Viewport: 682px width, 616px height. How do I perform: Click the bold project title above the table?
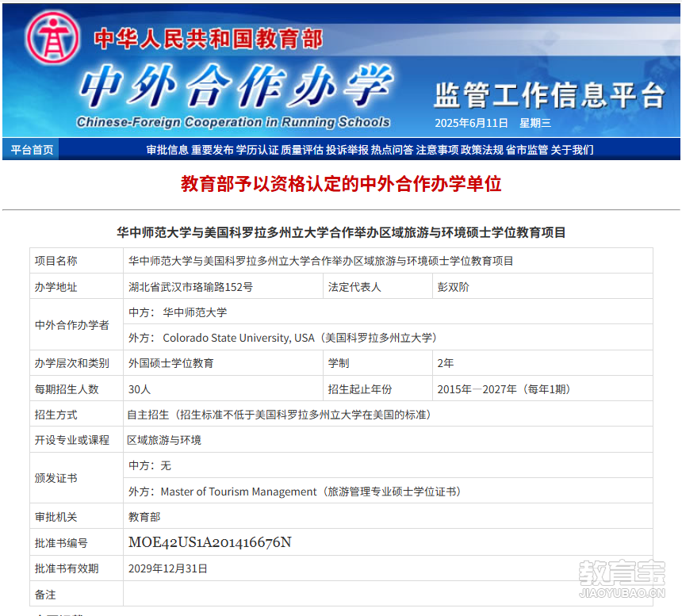[341, 232]
